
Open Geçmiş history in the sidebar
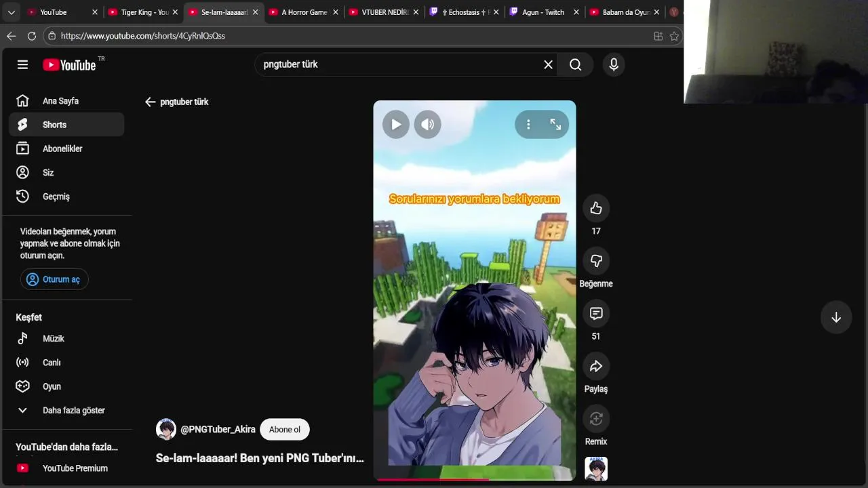point(66,197)
